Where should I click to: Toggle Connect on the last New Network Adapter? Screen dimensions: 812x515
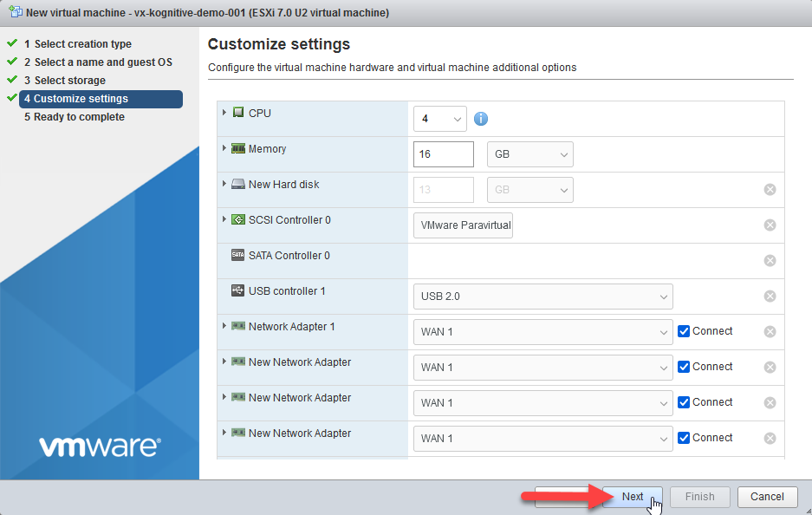684,438
